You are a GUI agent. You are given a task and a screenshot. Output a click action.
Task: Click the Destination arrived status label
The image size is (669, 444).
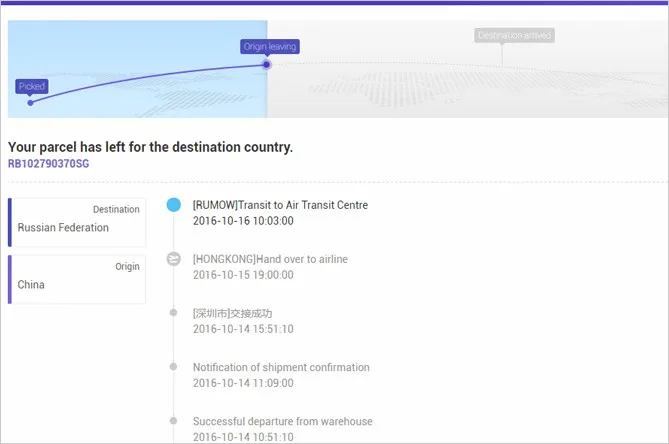(x=514, y=35)
